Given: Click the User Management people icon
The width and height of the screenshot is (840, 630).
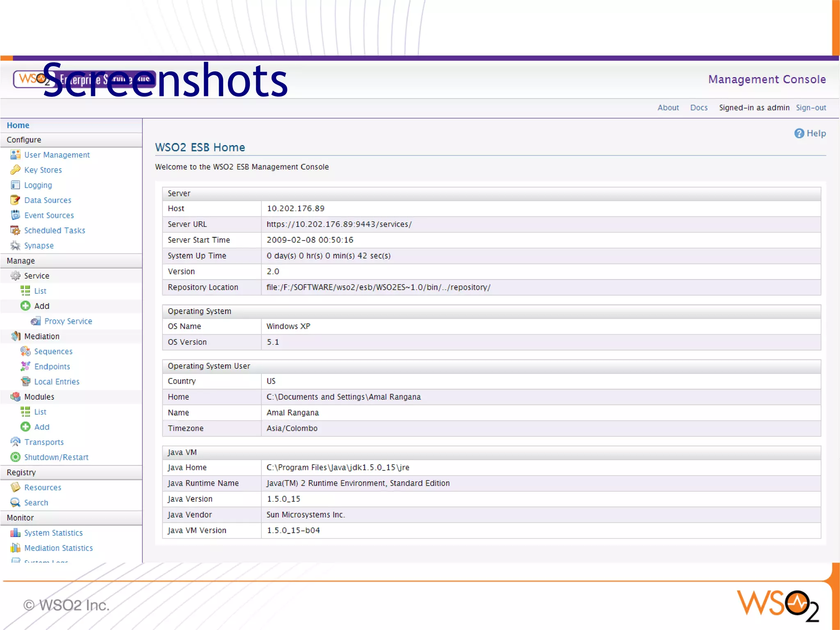Looking at the screenshot, I should [x=15, y=155].
